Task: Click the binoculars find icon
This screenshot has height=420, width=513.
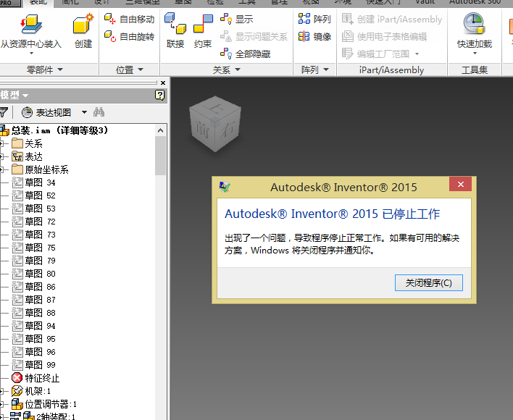Action: coord(99,112)
